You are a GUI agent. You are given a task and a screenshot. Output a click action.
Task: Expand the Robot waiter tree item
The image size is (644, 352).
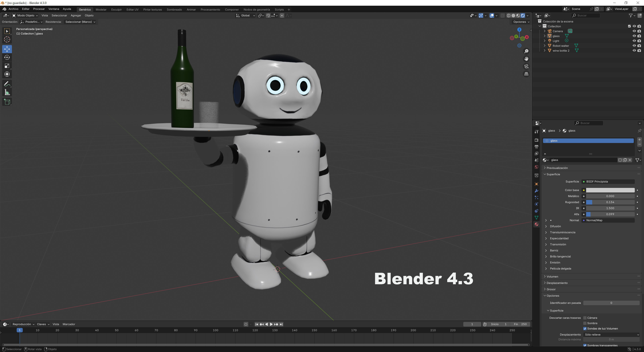tap(545, 46)
